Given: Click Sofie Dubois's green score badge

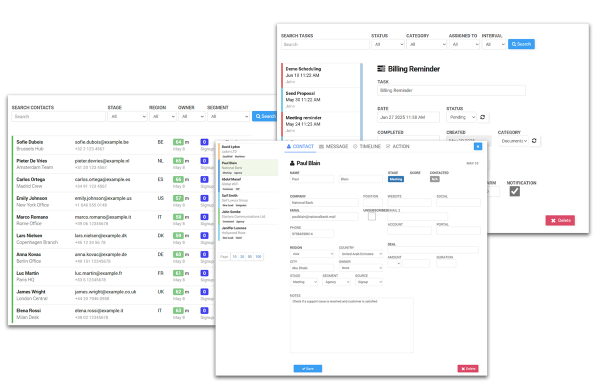Looking at the screenshot, I should pyautogui.click(x=178, y=142).
